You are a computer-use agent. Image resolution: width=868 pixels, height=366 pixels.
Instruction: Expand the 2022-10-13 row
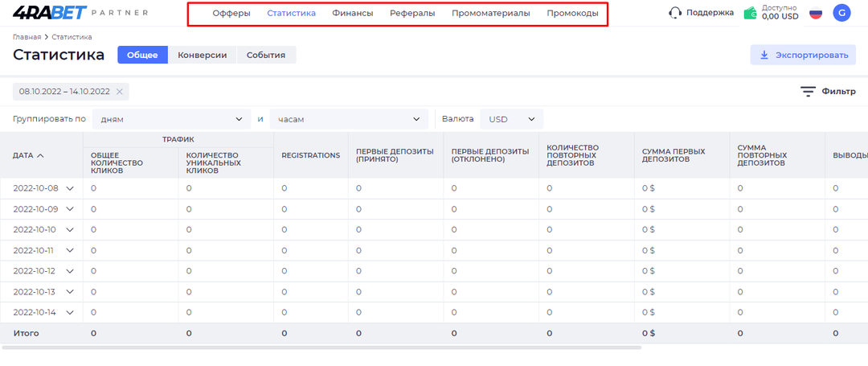[70, 292]
